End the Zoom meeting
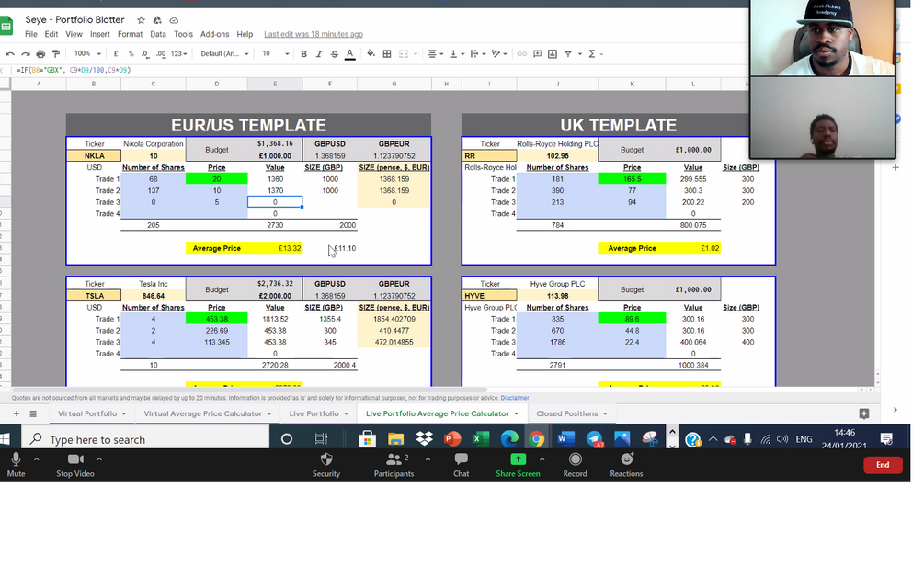 point(882,465)
